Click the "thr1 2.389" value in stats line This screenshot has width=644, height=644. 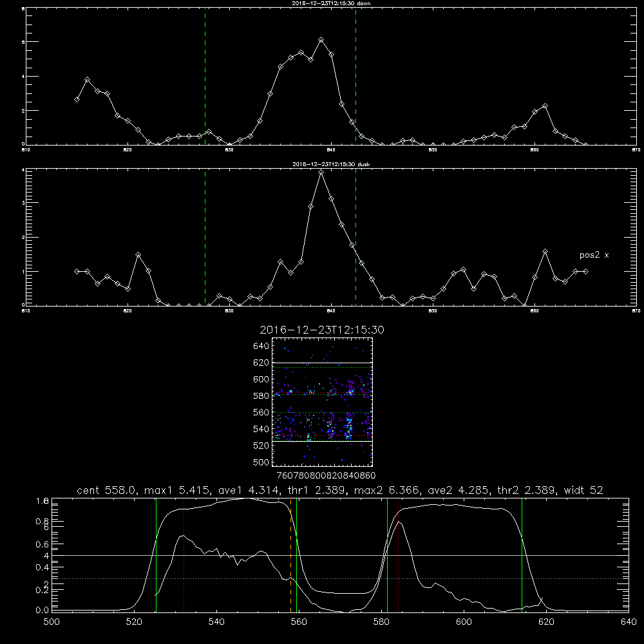(318, 490)
